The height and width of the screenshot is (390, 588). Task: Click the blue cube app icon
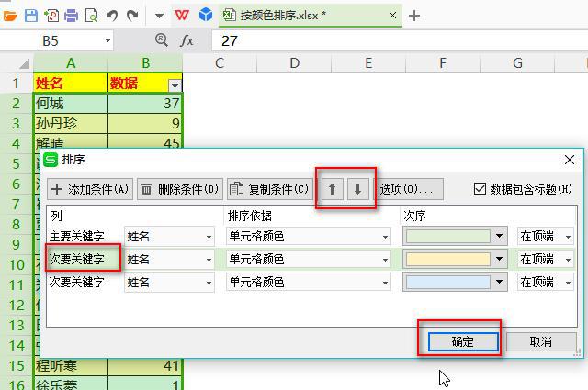206,16
